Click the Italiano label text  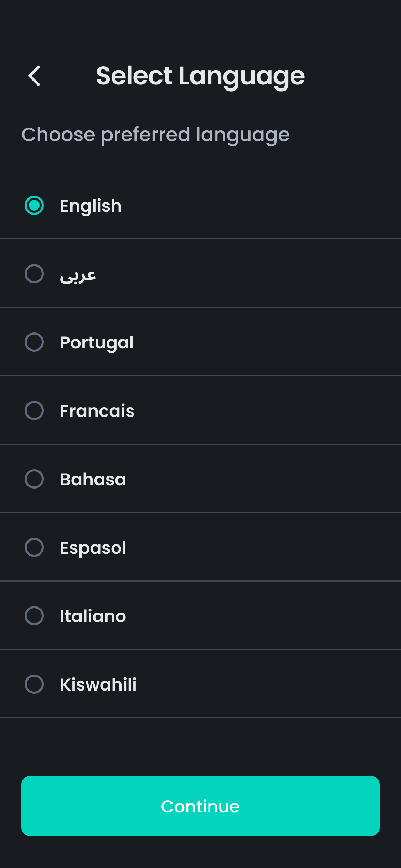[93, 616]
